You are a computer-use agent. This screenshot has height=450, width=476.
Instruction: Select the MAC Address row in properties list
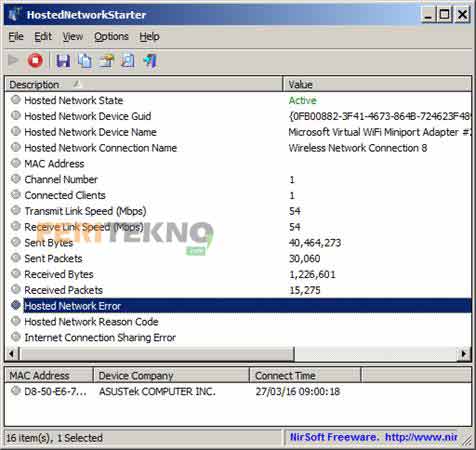click(238, 164)
